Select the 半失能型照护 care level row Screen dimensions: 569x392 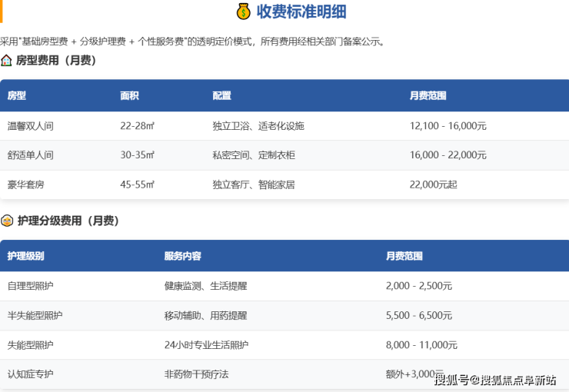pyautogui.click(x=35, y=316)
